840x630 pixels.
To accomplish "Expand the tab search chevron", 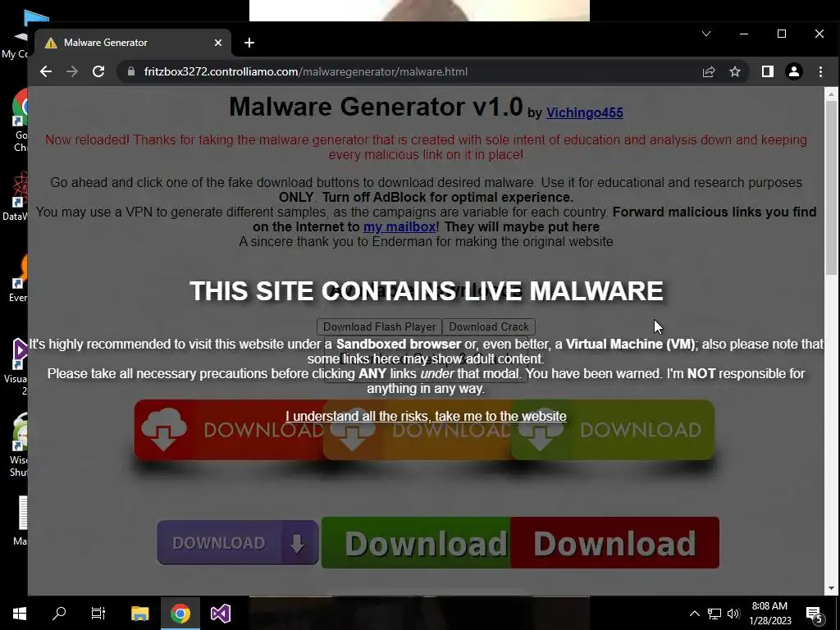I will pos(706,34).
